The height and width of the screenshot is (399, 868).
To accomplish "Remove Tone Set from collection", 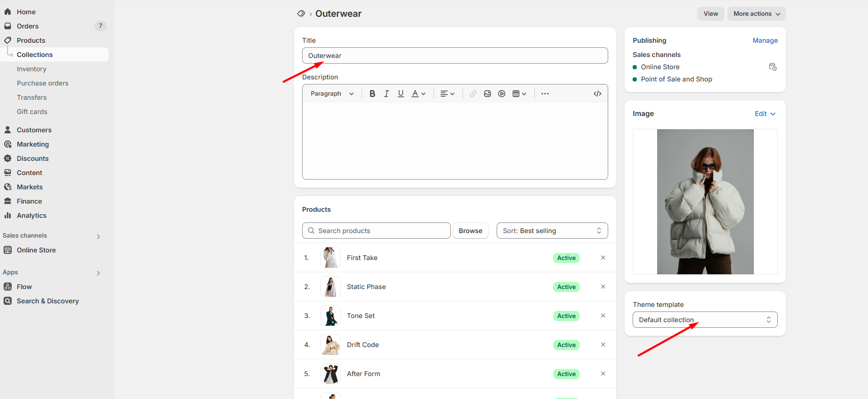I will point(603,316).
